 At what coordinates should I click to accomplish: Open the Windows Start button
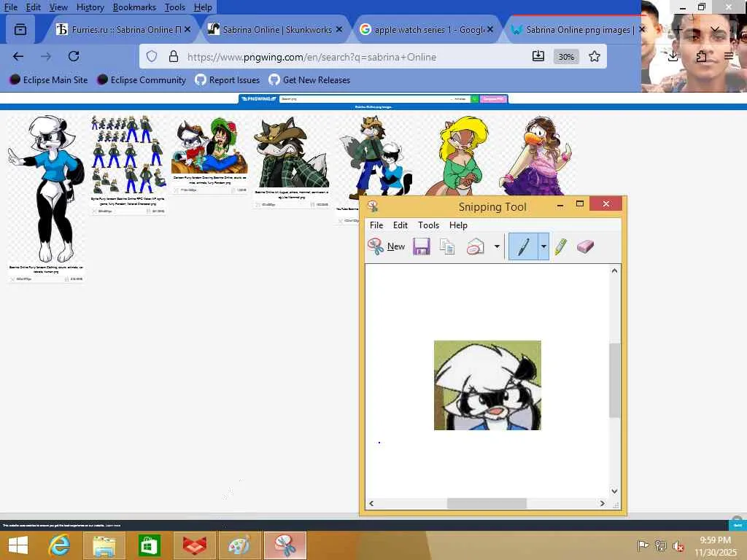pos(18,545)
